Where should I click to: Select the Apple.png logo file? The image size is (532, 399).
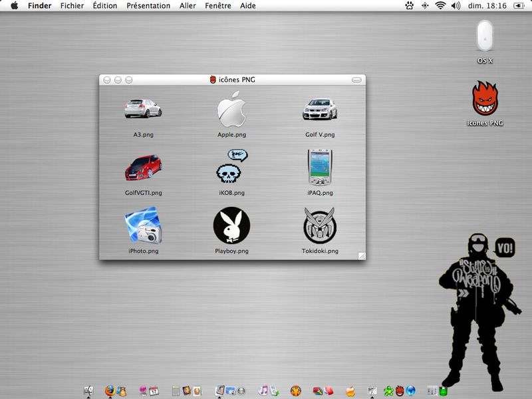coord(231,108)
